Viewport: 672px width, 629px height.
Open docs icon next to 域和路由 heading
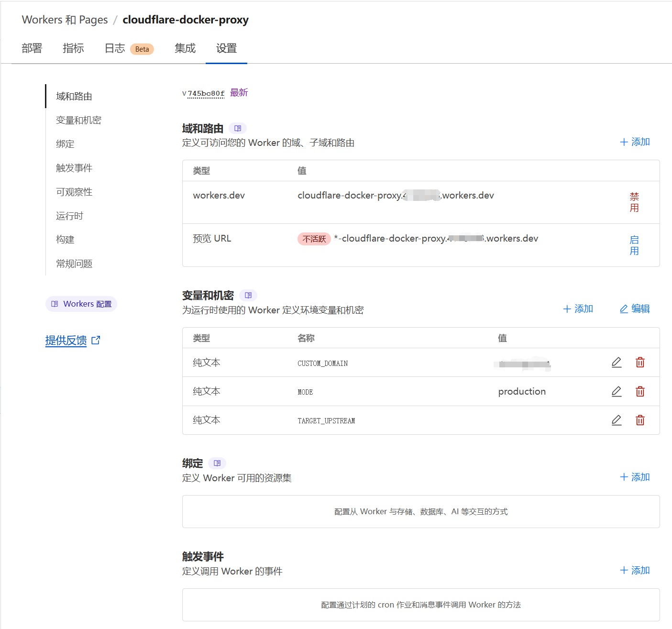point(238,128)
